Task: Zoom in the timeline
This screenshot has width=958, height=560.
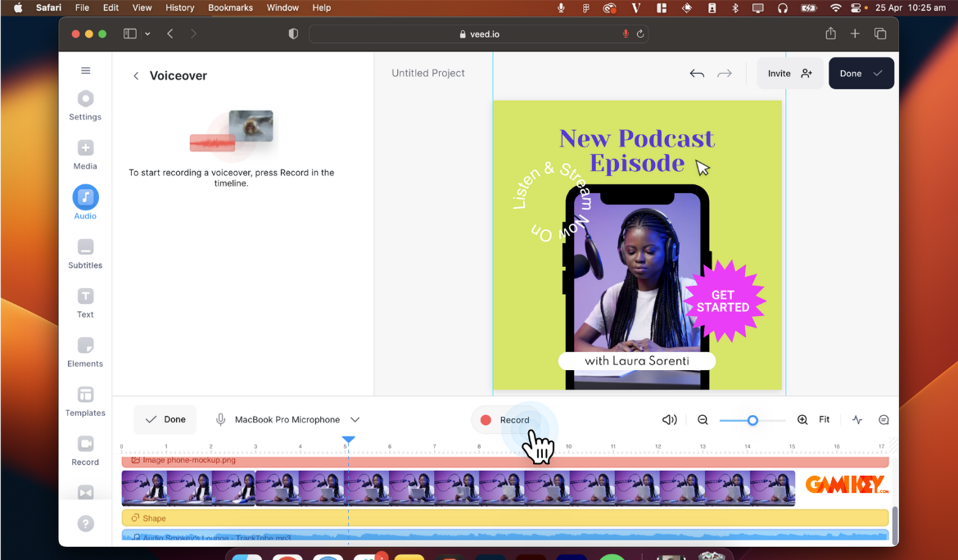Action: tap(802, 419)
